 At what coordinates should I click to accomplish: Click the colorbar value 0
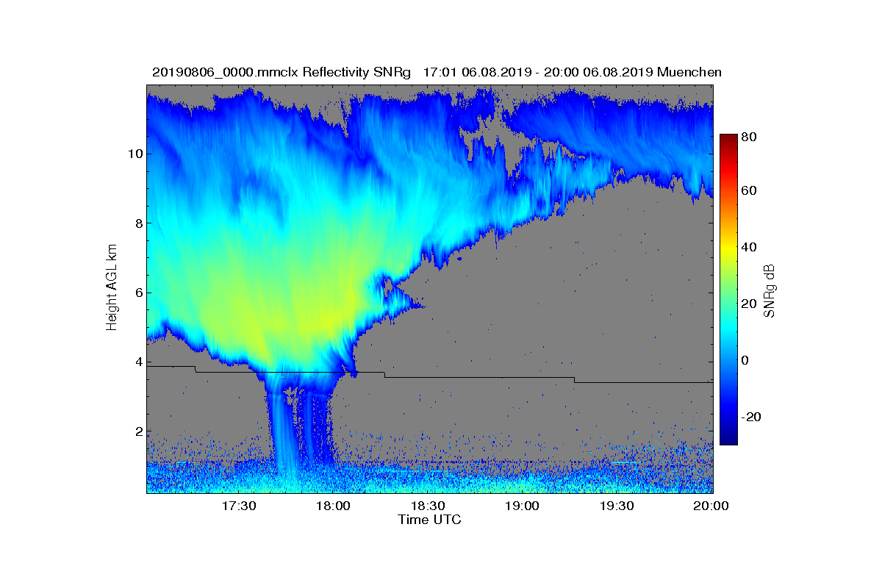746,360
